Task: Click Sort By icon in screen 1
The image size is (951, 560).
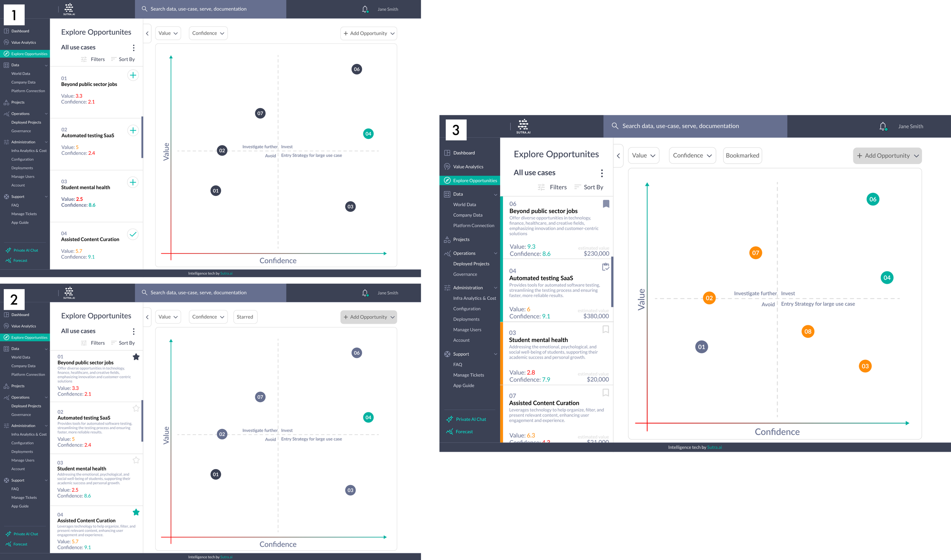Action: 113,59
